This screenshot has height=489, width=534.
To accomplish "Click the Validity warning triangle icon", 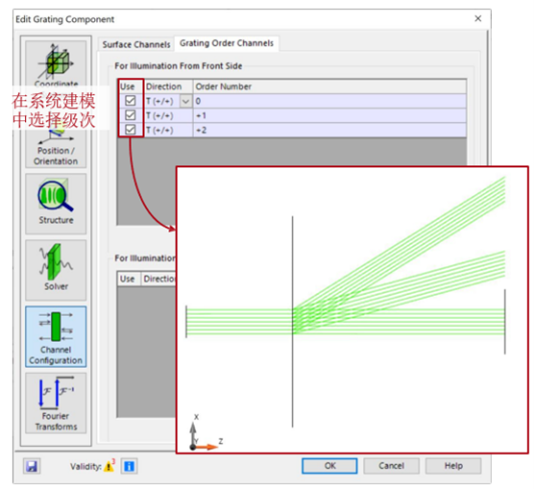I will [109, 466].
